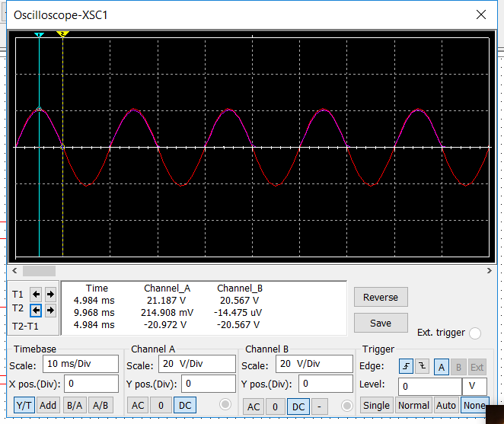Switch timebase to B/A mode
Viewport: 504px width, 424px height.
coord(75,405)
